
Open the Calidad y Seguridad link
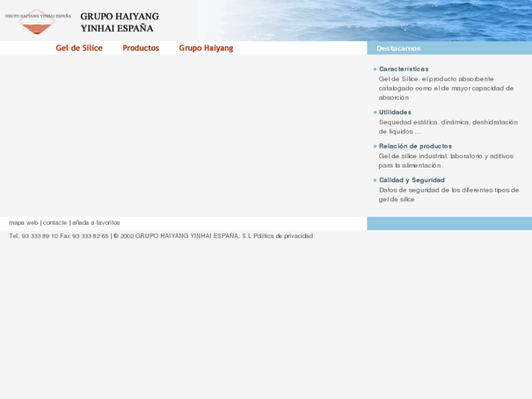tap(411, 180)
